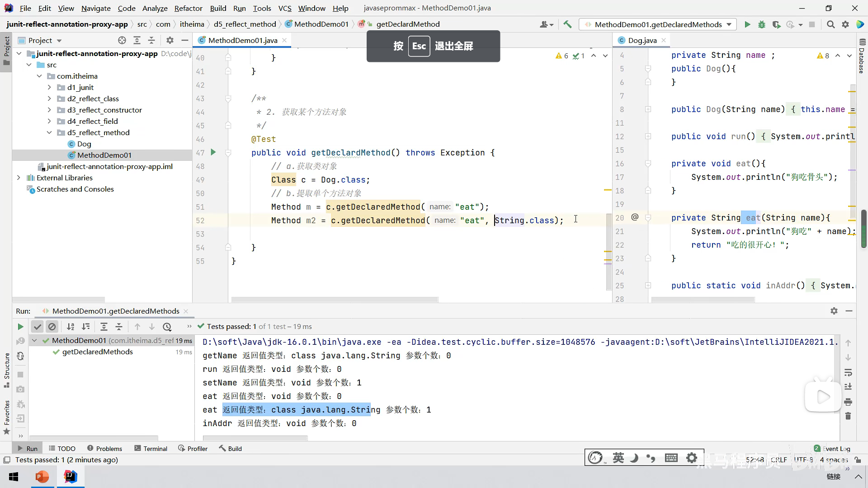The height and width of the screenshot is (488, 868).
Task: Open the Problems tool window
Action: click(x=104, y=449)
